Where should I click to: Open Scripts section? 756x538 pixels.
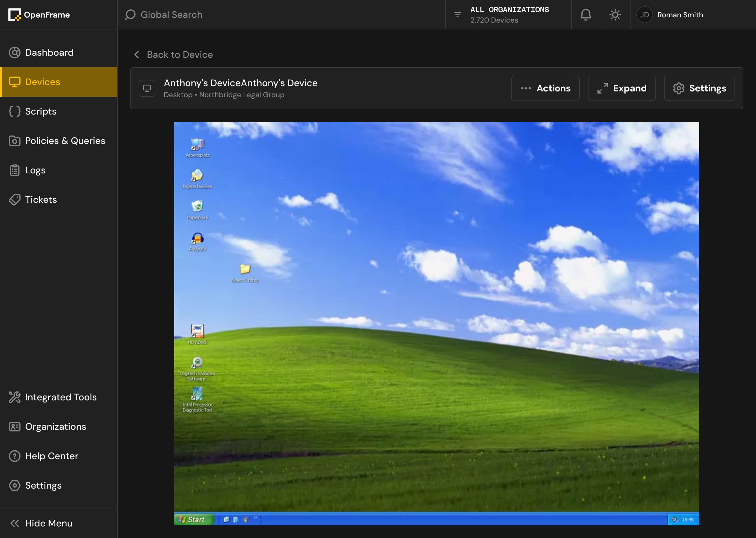tap(59, 111)
